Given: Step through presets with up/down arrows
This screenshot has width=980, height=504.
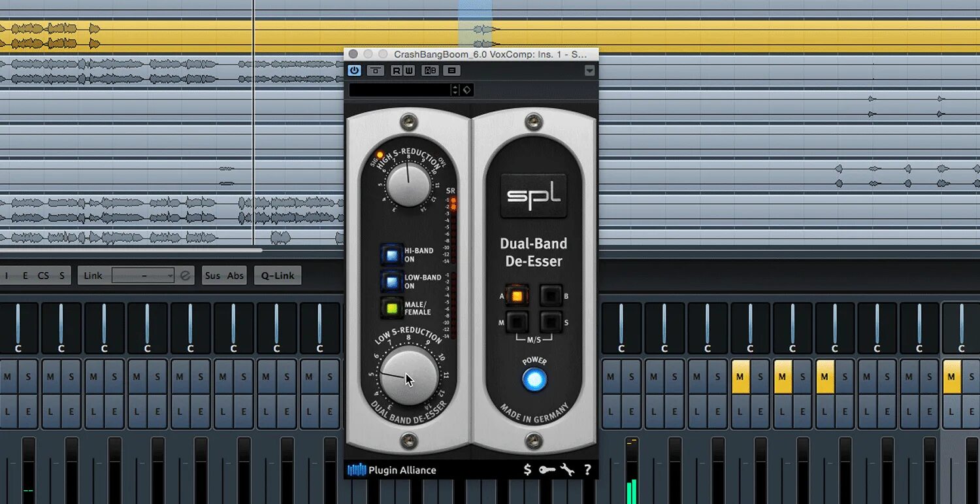Looking at the screenshot, I should tap(455, 90).
